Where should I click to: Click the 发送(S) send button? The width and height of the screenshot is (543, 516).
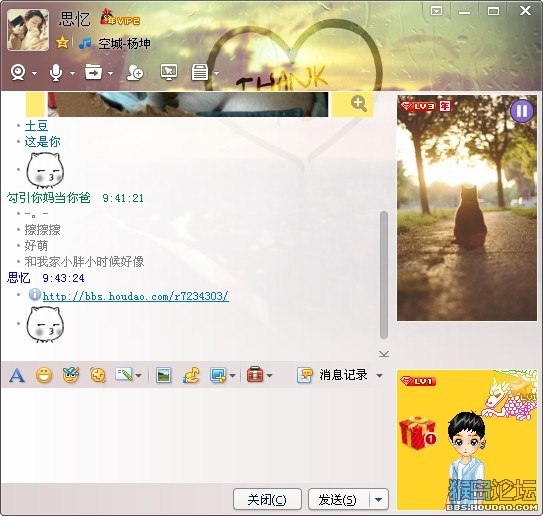tap(339, 499)
